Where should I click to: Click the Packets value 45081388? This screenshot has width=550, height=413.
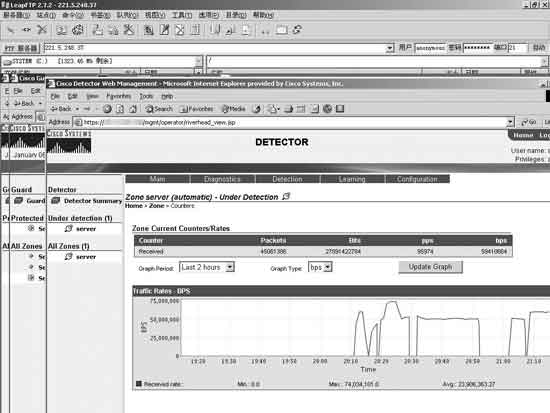[x=273, y=252]
